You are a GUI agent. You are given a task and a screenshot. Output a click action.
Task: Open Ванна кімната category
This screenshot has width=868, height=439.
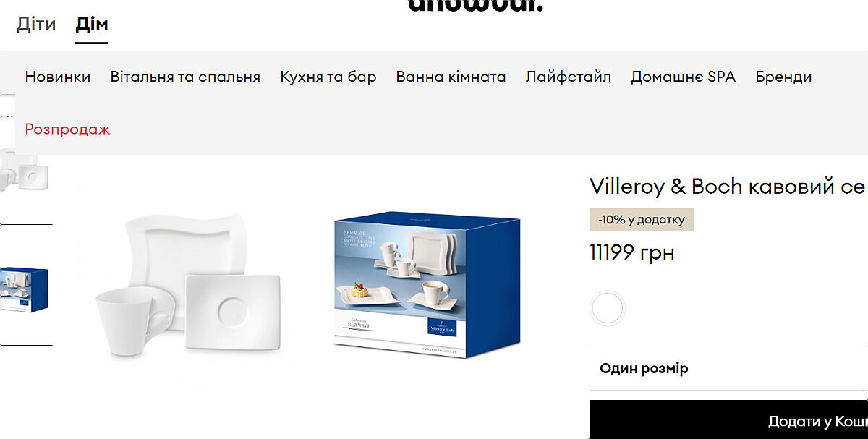451,77
